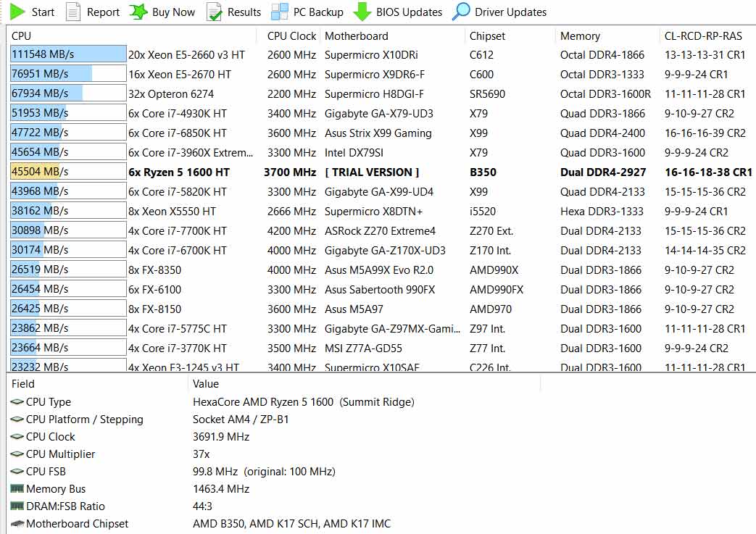Screen dimensions: 756x534
Task: Click the Buy Now star icon
Action: [x=138, y=12]
